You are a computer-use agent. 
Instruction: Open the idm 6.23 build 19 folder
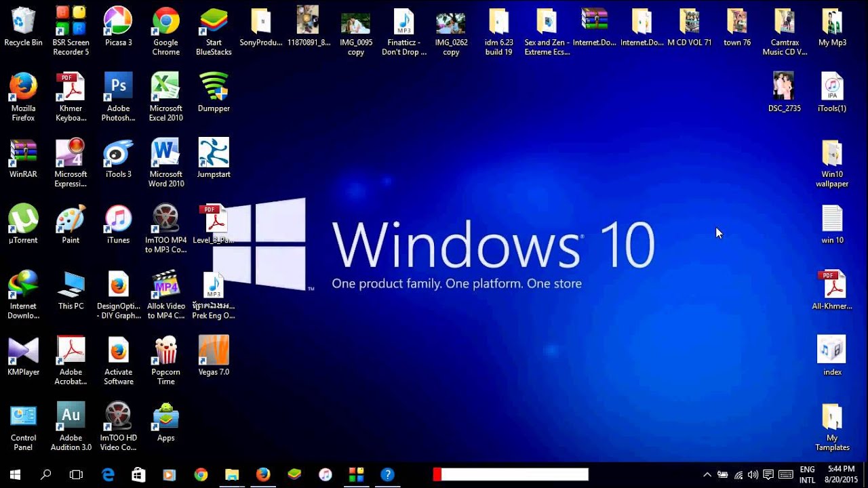coord(498,30)
